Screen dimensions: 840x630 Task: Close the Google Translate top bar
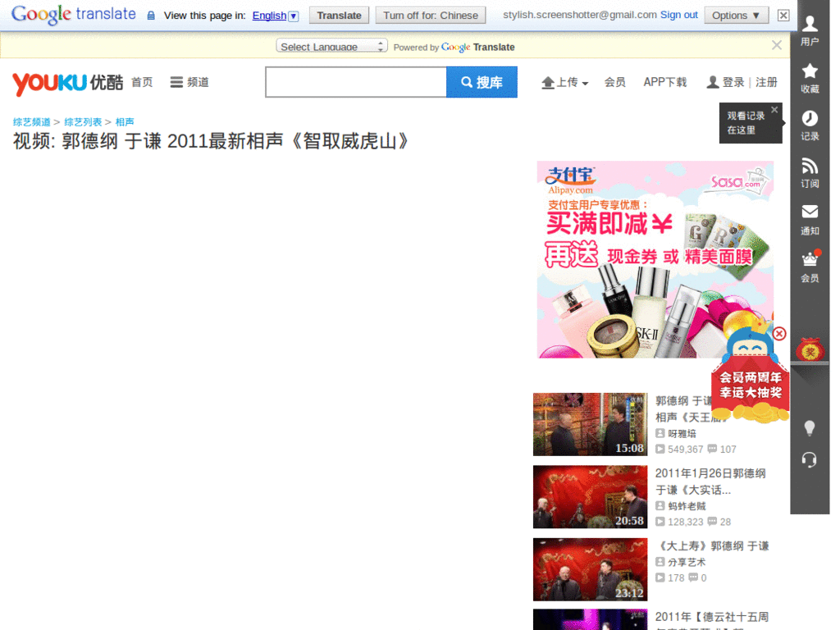click(783, 15)
